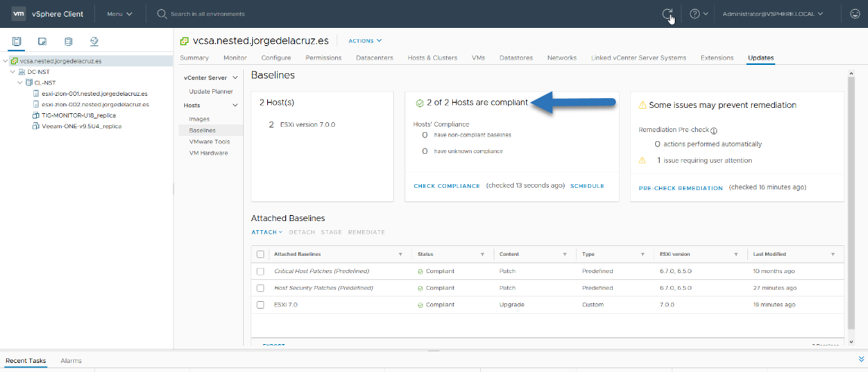
Task: Switch to Storage inventory view
Action: (x=68, y=41)
